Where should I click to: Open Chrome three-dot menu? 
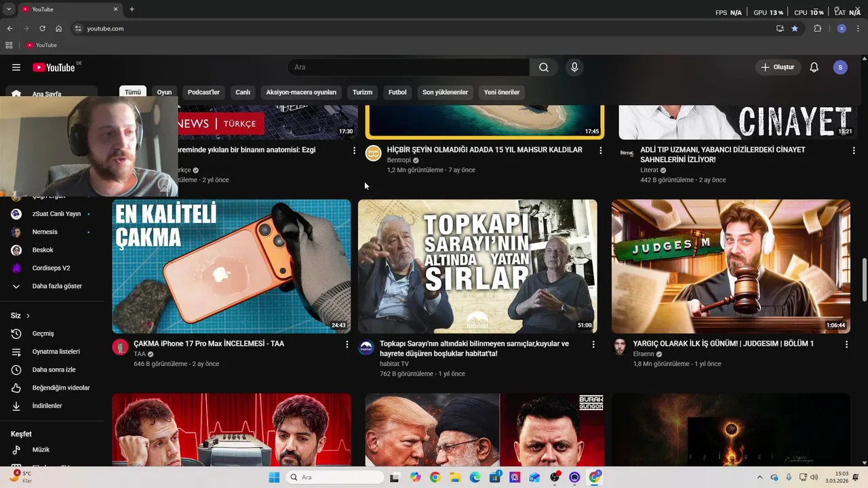tap(858, 28)
